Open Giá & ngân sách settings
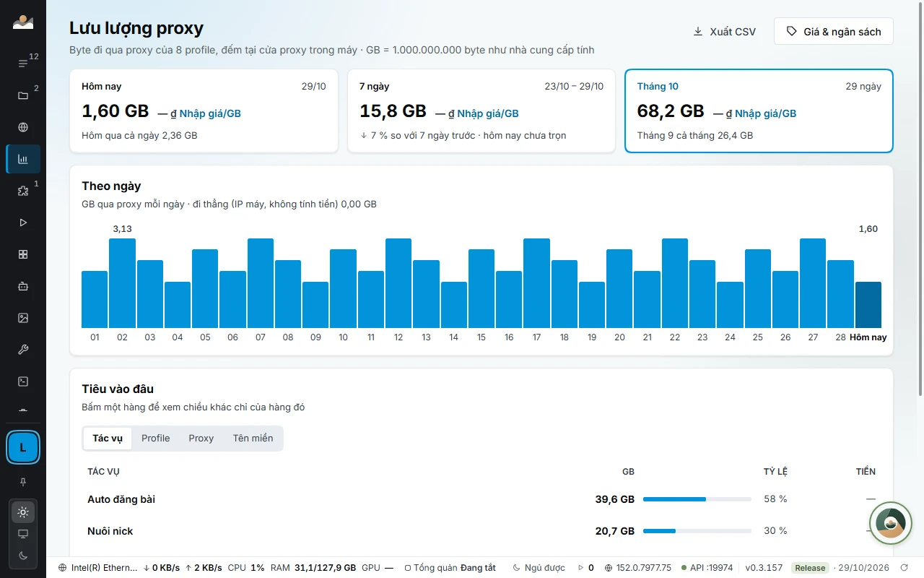Viewport: 924px width, 578px height. click(x=834, y=32)
